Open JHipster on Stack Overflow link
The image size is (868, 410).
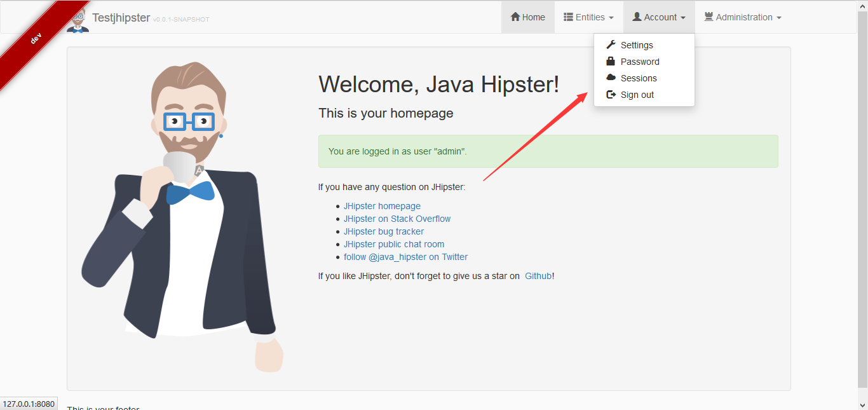(397, 219)
